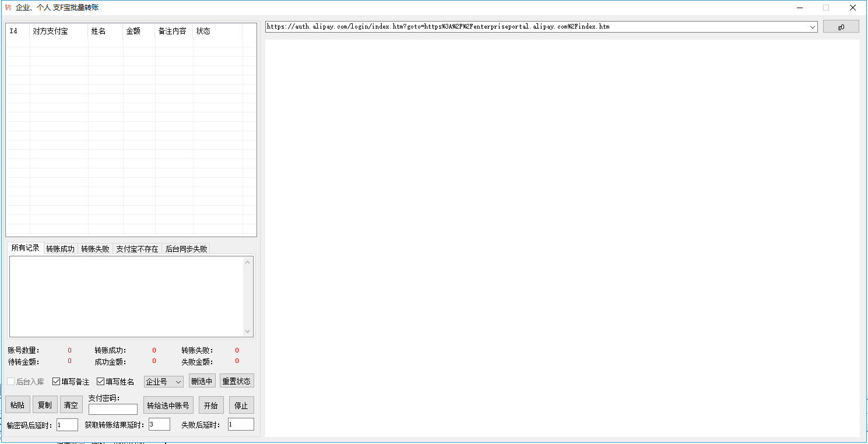The width and height of the screenshot is (868, 444).
Task: Click the 停止 button
Action: click(x=241, y=406)
